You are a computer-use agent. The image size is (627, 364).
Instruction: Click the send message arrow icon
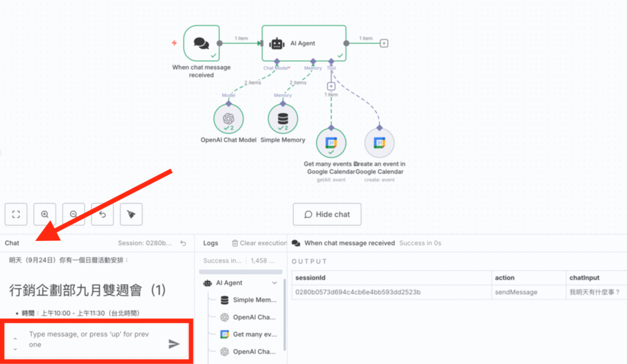[x=175, y=344]
